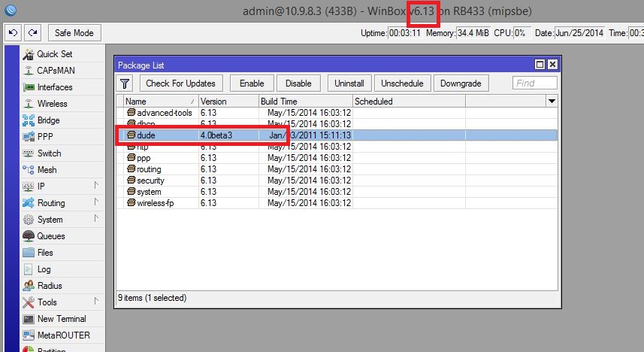This screenshot has width=644, height=352.
Task: Open the PPP menu
Action: (45, 137)
